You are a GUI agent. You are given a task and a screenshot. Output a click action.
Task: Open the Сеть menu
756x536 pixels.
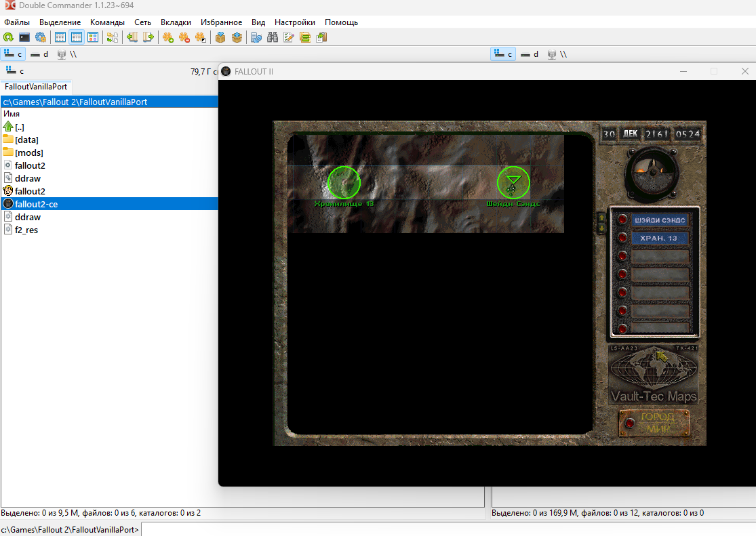coord(142,22)
